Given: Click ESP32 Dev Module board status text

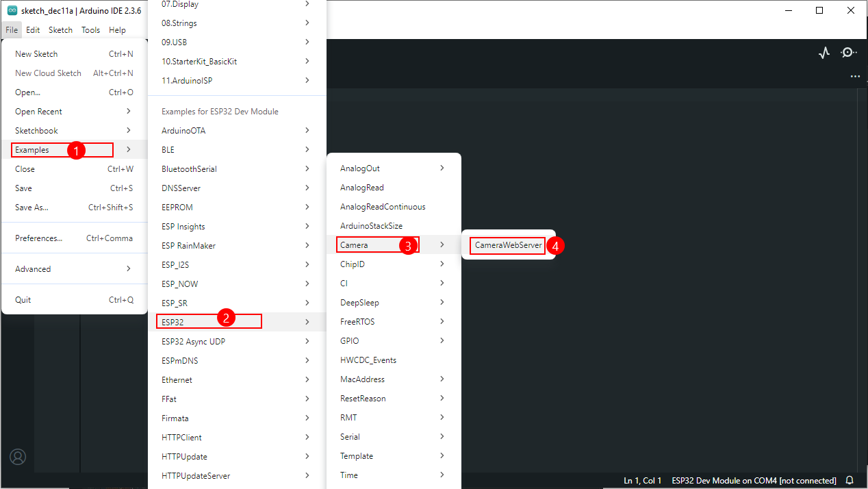Looking at the screenshot, I should coord(754,481).
